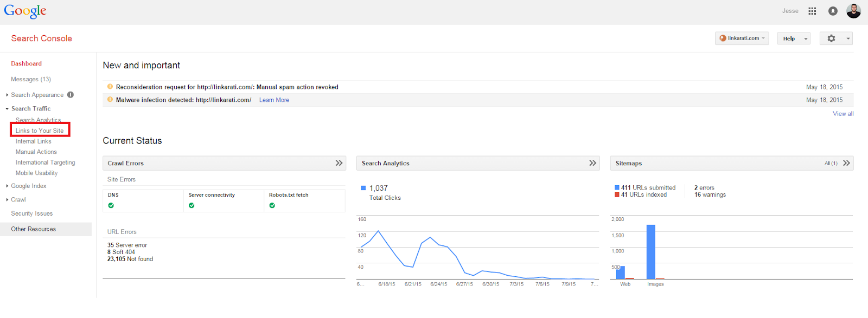Expand the Crawl section

click(x=7, y=200)
